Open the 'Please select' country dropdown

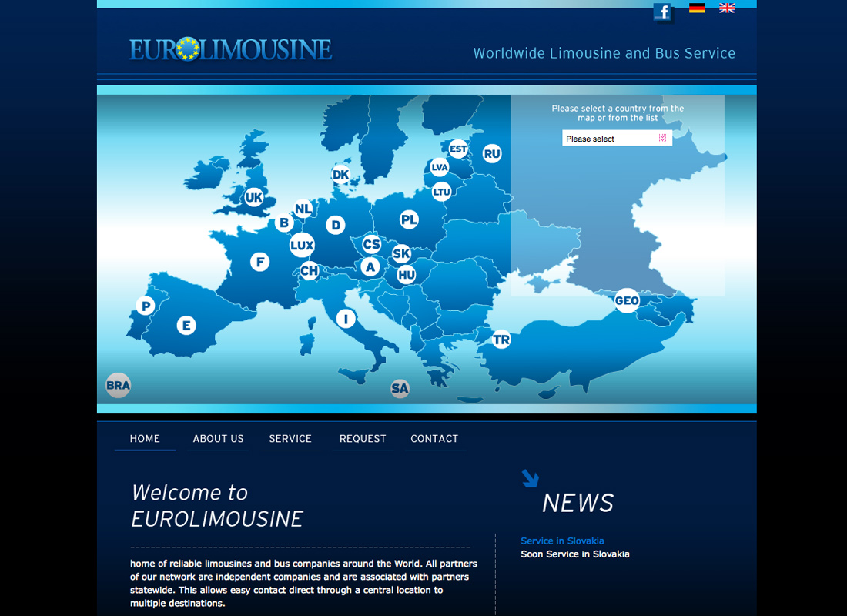617,139
